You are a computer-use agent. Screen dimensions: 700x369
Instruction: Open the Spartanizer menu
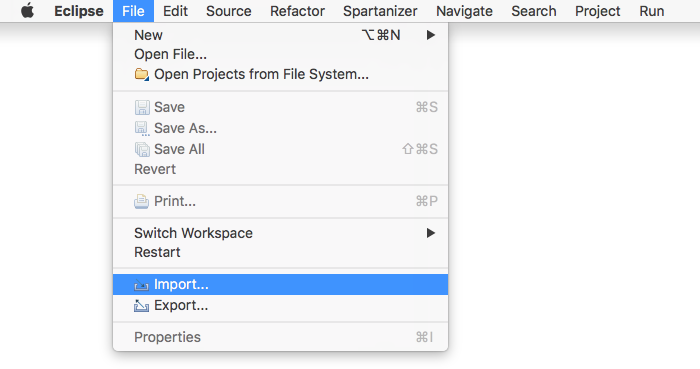tap(380, 11)
